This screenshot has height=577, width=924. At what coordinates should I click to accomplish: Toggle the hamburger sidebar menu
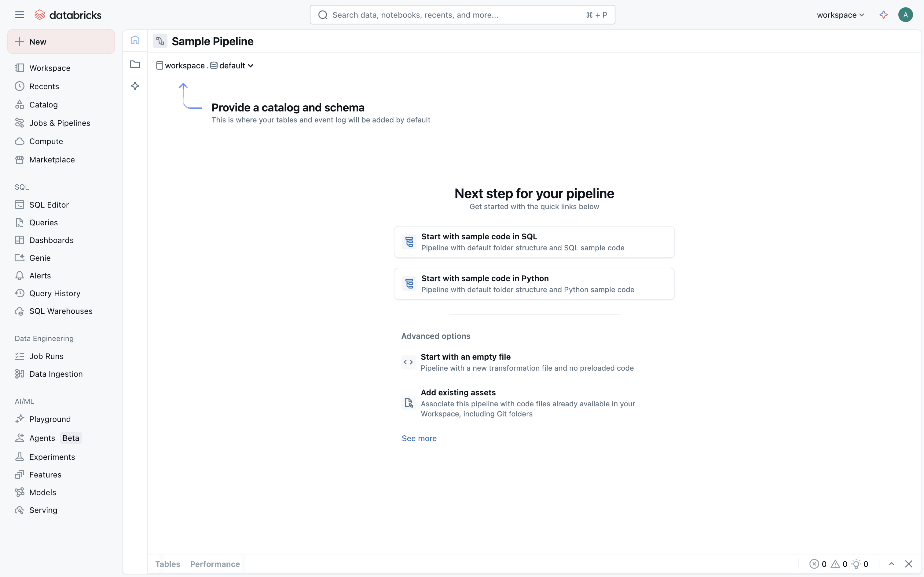pos(20,15)
